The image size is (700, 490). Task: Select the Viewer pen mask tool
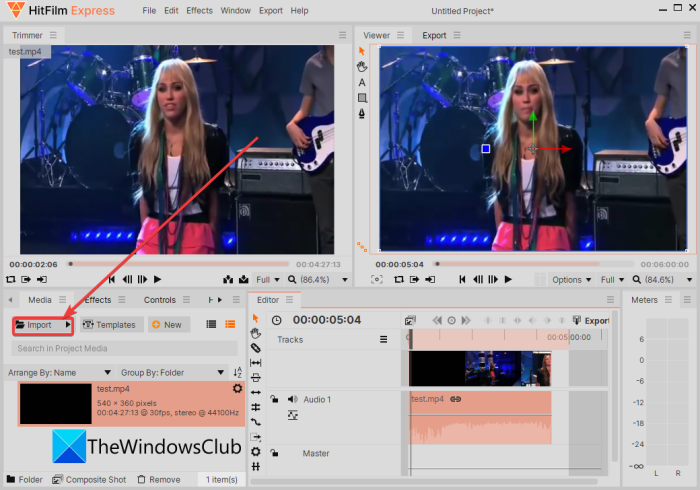362,113
